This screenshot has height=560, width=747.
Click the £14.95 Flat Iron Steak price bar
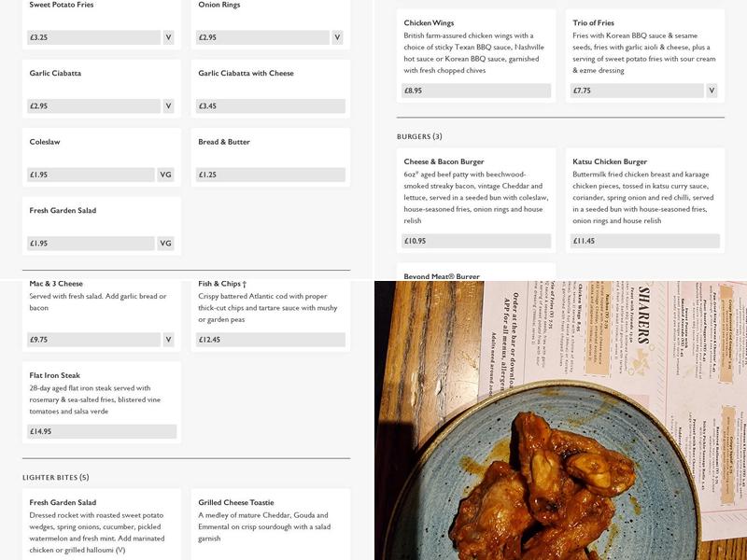[102, 431]
